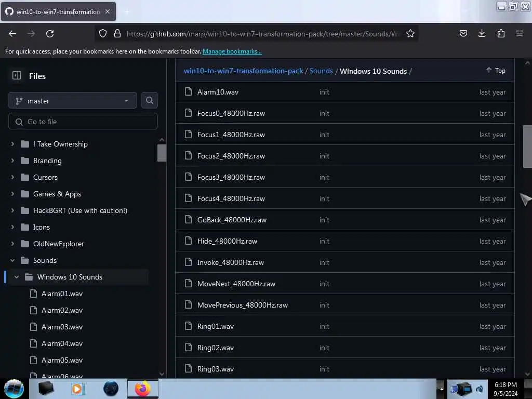Open Alarm10.wav in the file list
532x399 pixels.
click(x=218, y=92)
